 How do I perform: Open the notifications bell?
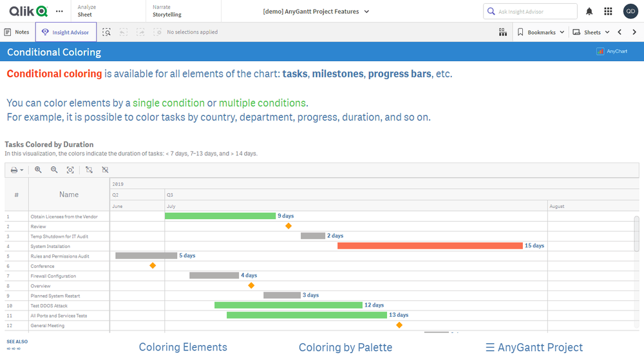589,12
